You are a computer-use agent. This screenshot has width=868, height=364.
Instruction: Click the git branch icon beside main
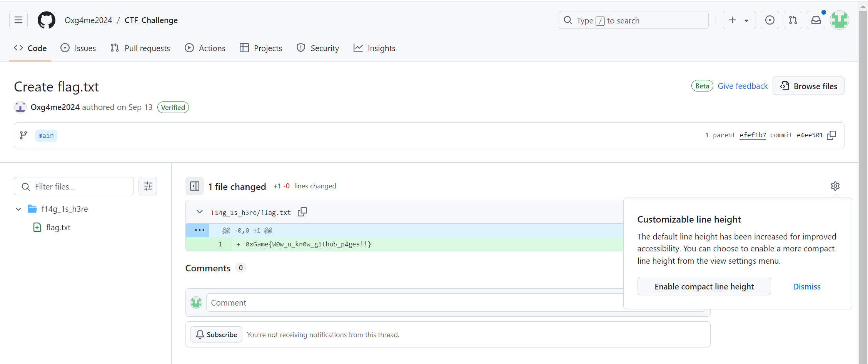point(23,135)
